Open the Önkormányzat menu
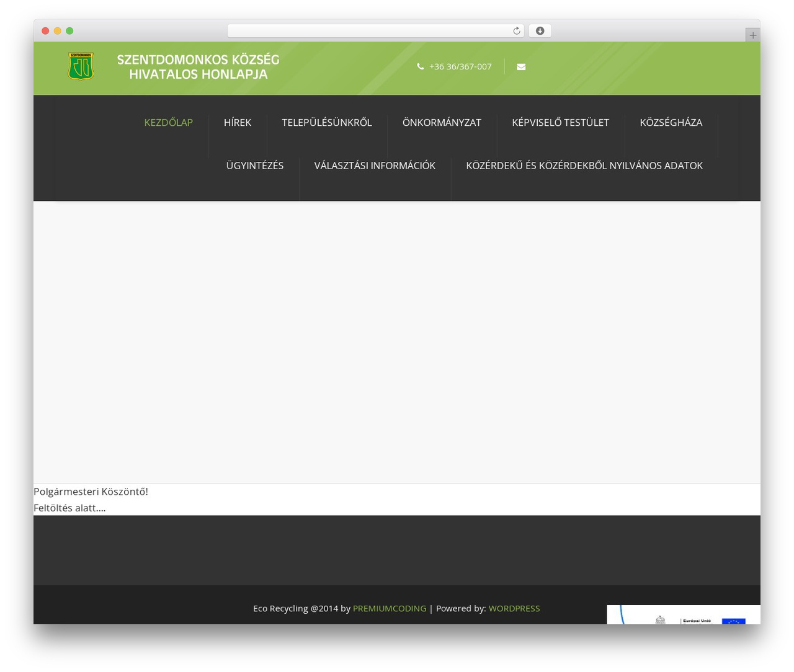Viewport: 794px width, 672px height. pyautogui.click(x=442, y=123)
